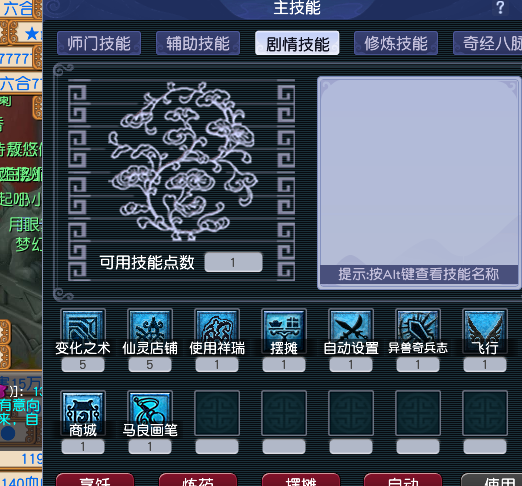Click the 可用技能点数 value field
The width and height of the screenshot is (522, 486).
click(x=233, y=262)
